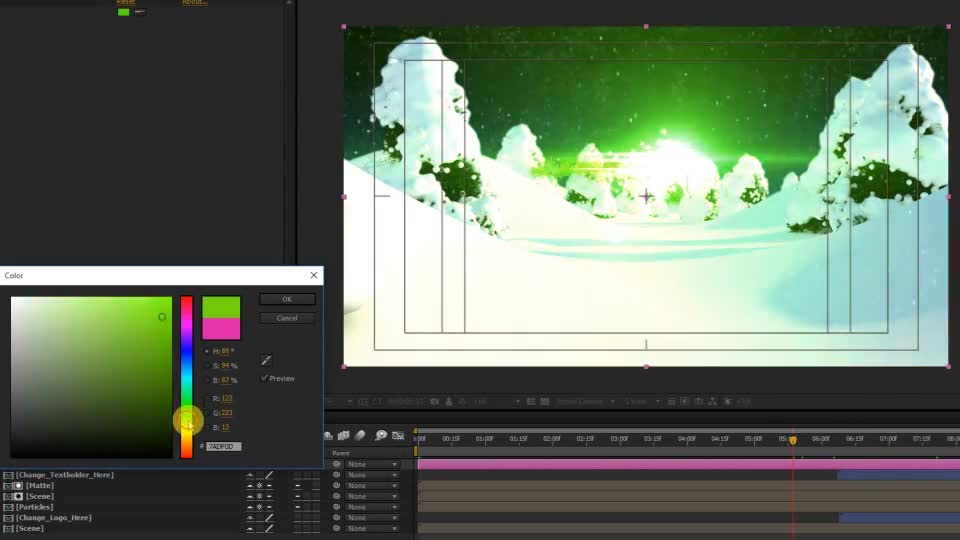
Task: Click the Parent column header
Action: (x=341, y=453)
